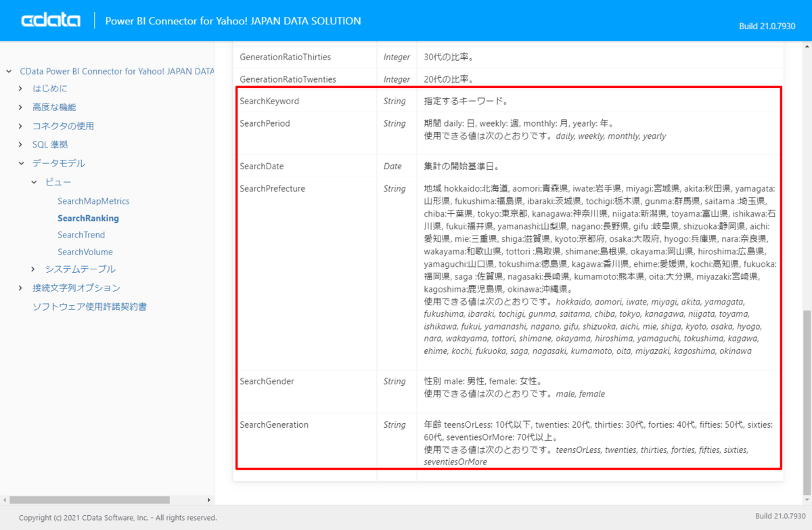812x530 pixels.
Task: Open the 接続文字列オプション topic
Action: coord(76,288)
